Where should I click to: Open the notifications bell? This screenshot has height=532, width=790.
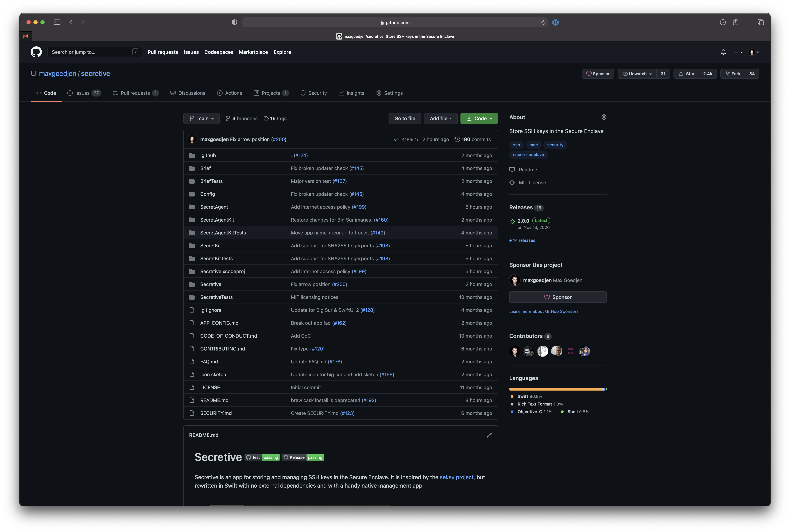pos(723,52)
